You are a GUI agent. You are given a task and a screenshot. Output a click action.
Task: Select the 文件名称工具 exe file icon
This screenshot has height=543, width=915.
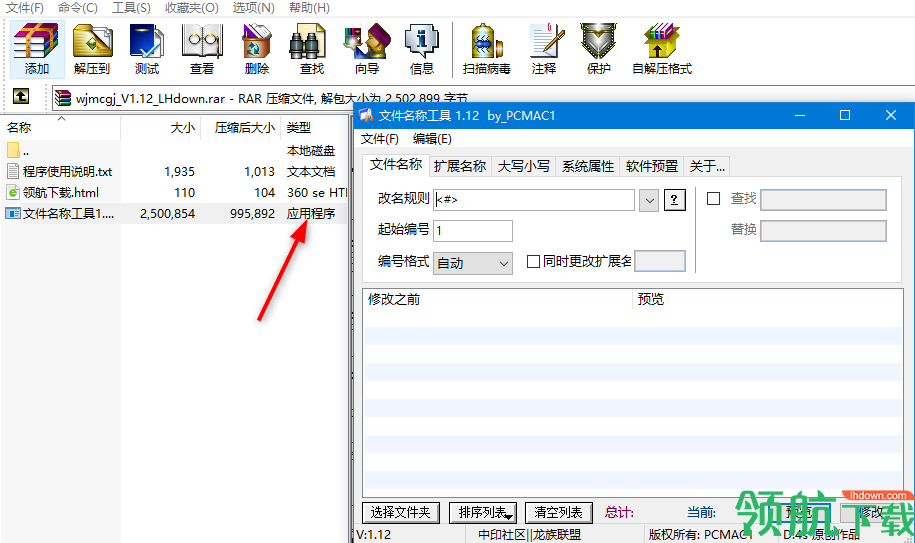pos(13,213)
